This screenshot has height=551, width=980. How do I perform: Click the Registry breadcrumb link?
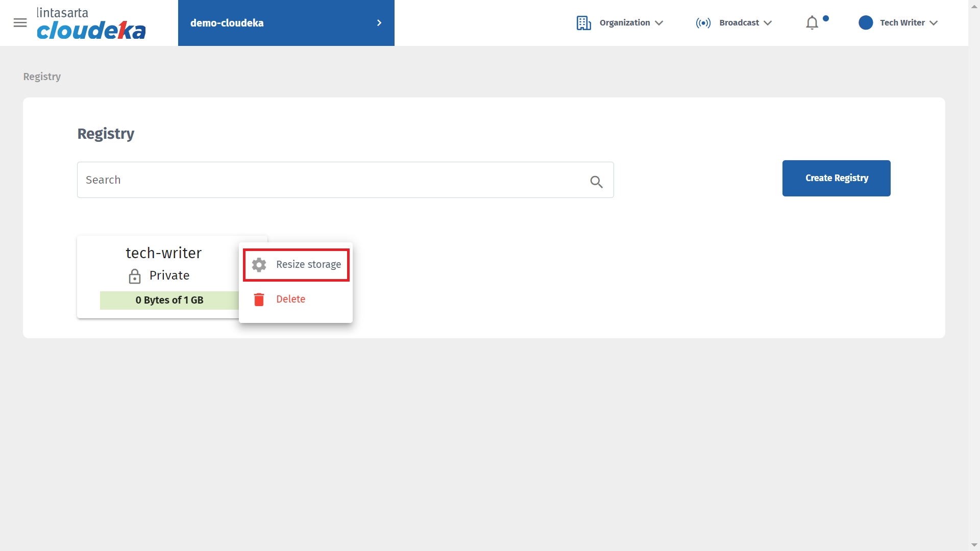(42, 77)
